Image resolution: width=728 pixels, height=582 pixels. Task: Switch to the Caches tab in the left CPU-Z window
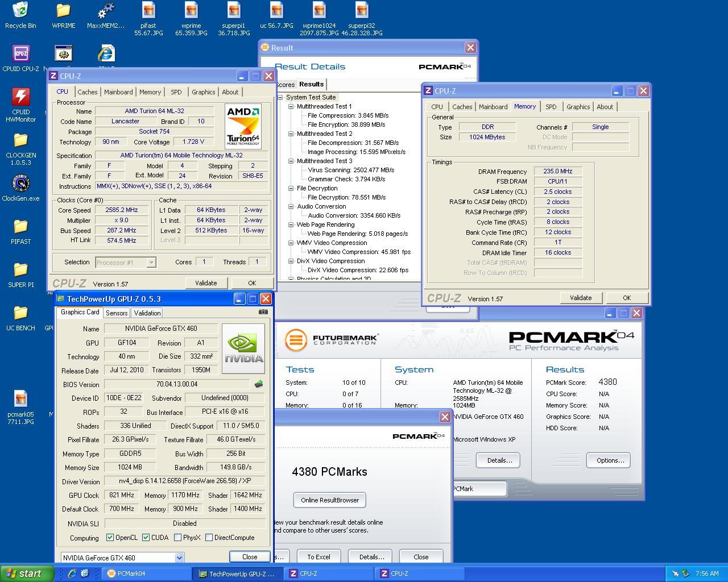(88, 92)
